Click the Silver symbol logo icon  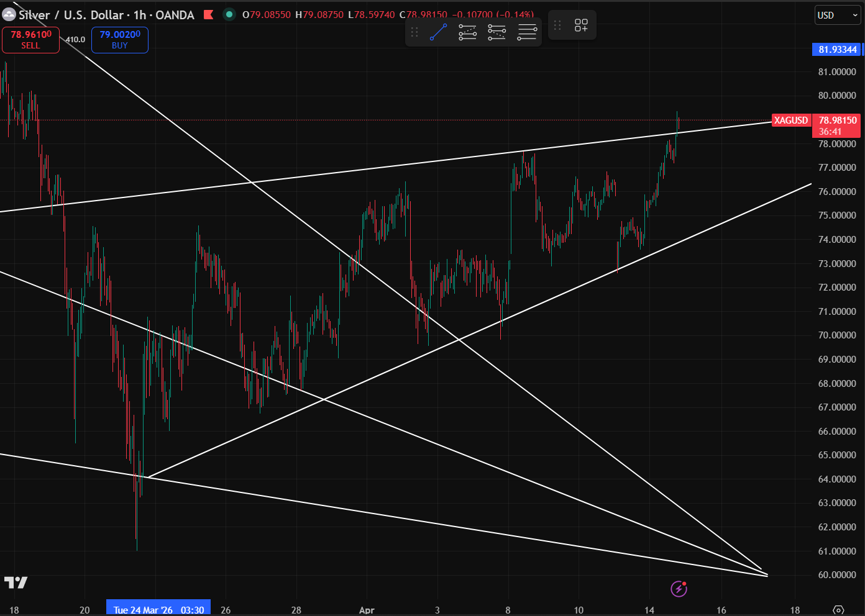click(x=9, y=15)
